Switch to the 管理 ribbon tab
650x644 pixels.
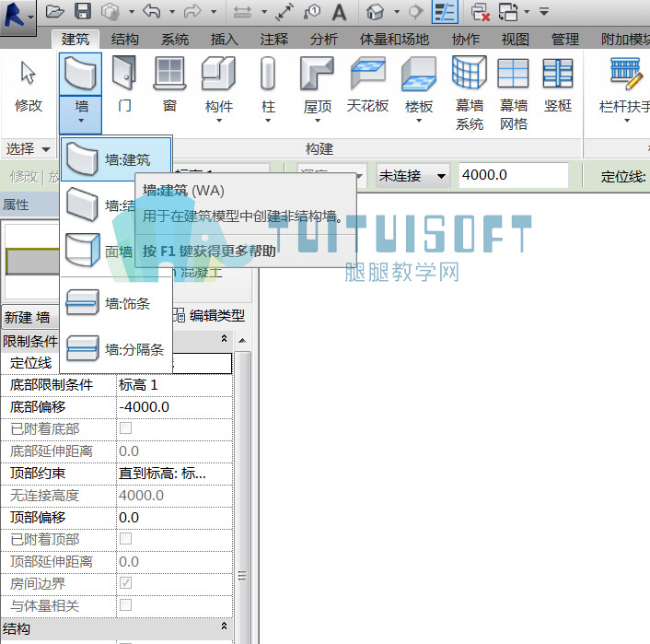pyautogui.click(x=565, y=40)
